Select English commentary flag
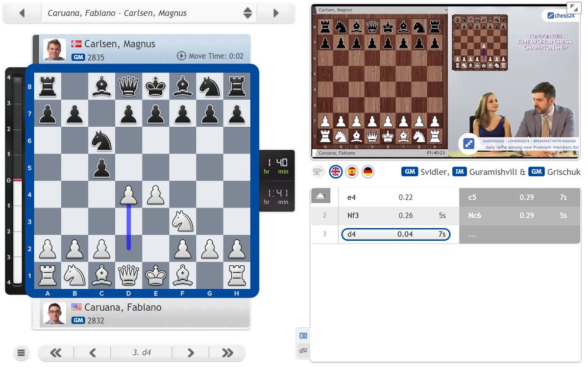This screenshot has width=588, height=368. coord(336,172)
